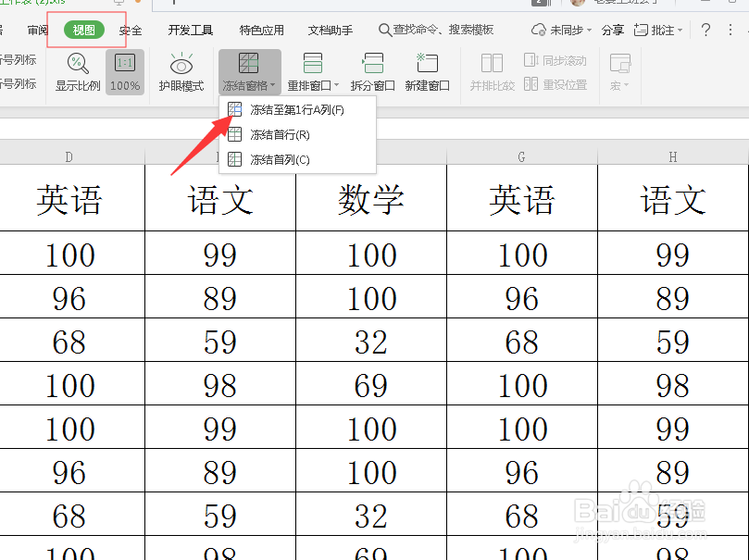This screenshot has width=749, height=560.
Task: Open the 安全 Security tab
Action: tap(131, 31)
